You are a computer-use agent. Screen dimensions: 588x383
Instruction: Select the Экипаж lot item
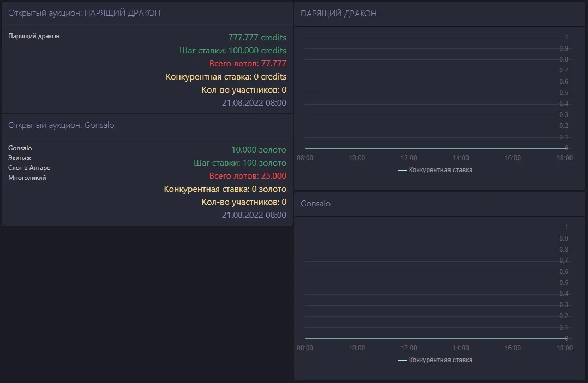click(20, 158)
